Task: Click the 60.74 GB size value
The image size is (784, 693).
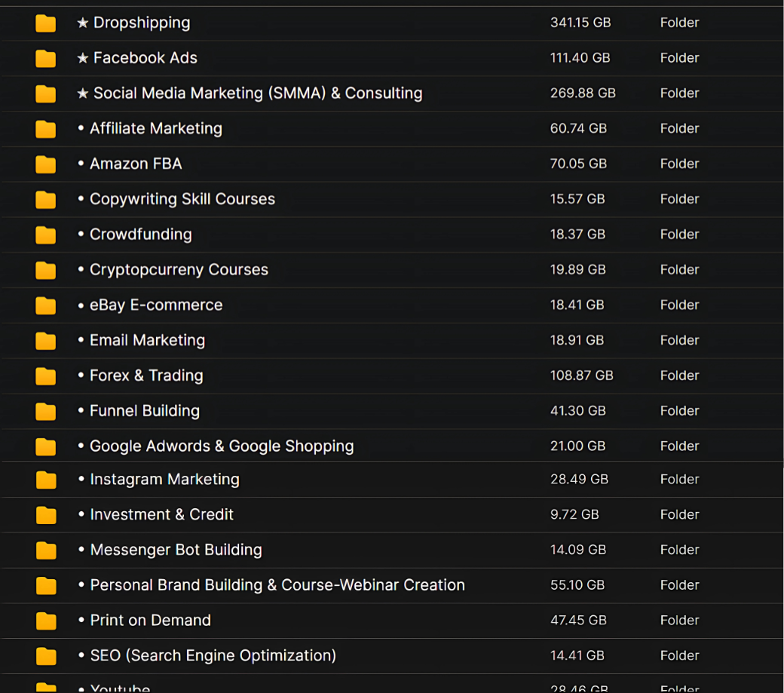Action: click(x=578, y=128)
